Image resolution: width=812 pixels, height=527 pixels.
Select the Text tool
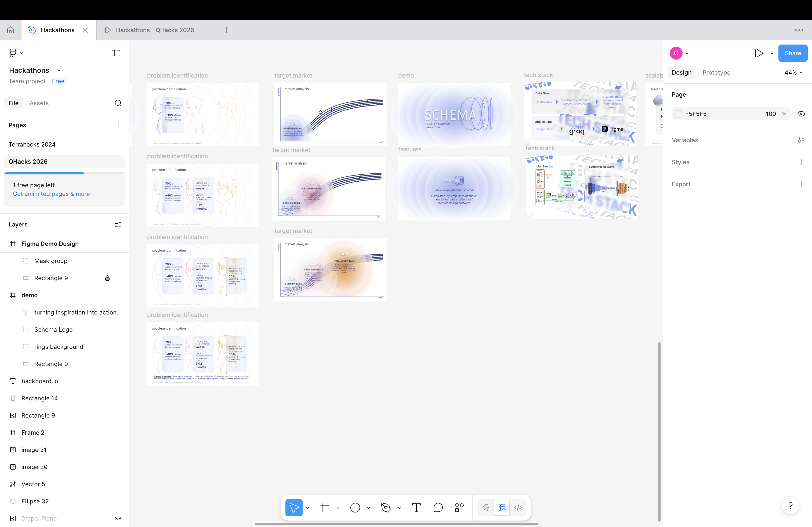click(x=416, y=508)
